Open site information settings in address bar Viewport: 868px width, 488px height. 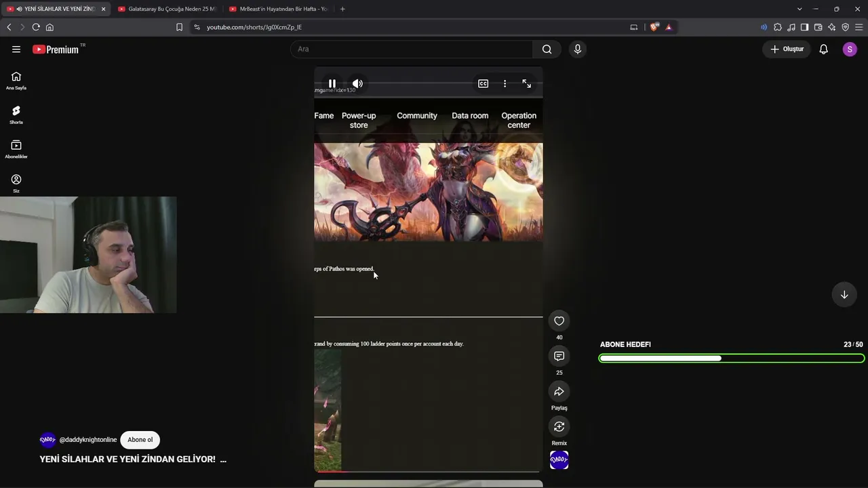[197, 27]
